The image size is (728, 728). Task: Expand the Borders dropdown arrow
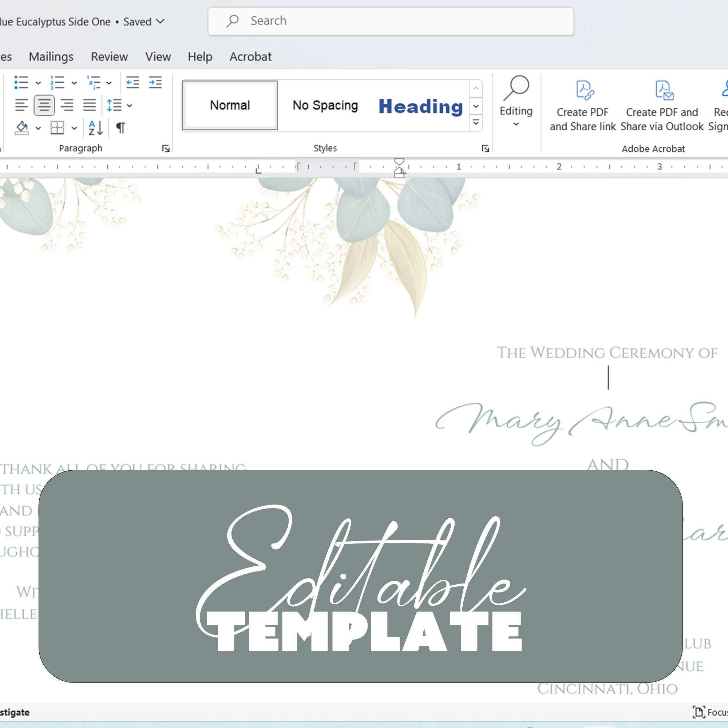pyautogui.click(x=74, y=129)
